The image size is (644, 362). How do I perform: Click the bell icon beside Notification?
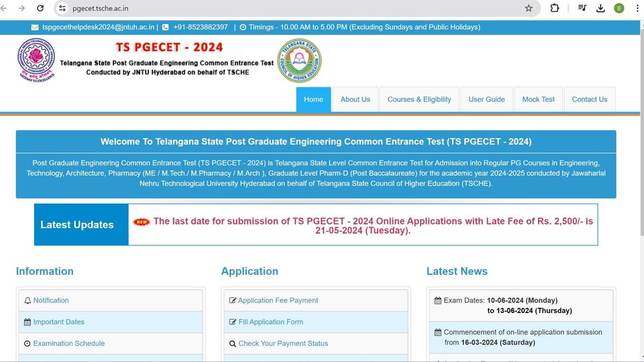point(28,300)
